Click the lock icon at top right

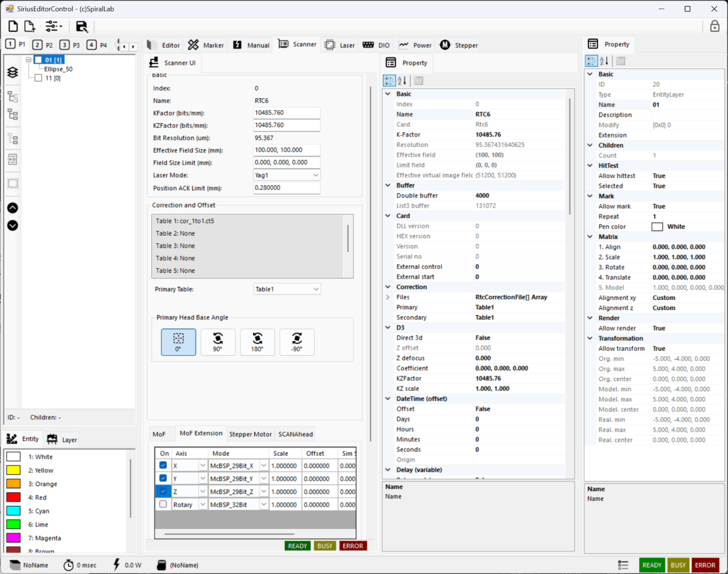pos(715,26)
